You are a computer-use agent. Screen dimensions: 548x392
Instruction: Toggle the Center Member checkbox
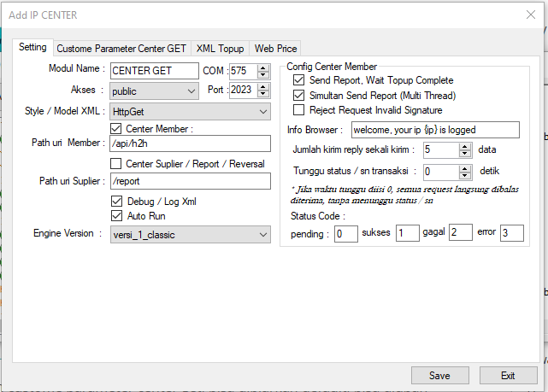tap(117, 129)
